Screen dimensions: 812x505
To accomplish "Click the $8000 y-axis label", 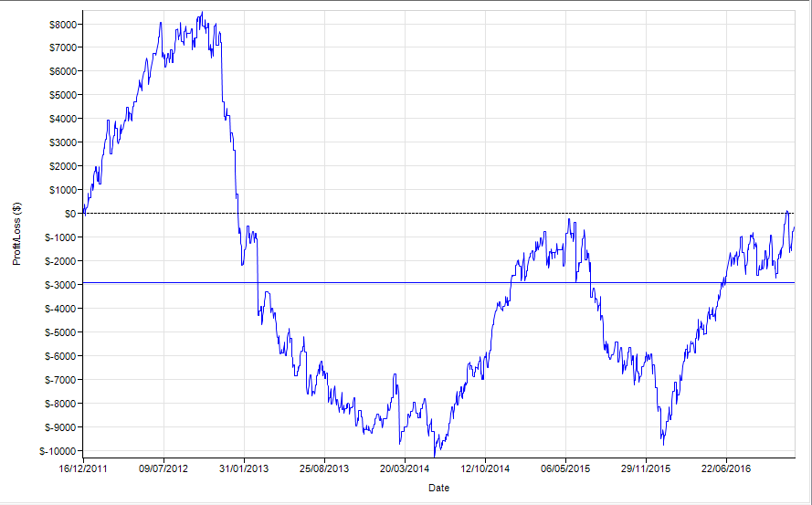I will pyautogui.click(x=63, y=25).
